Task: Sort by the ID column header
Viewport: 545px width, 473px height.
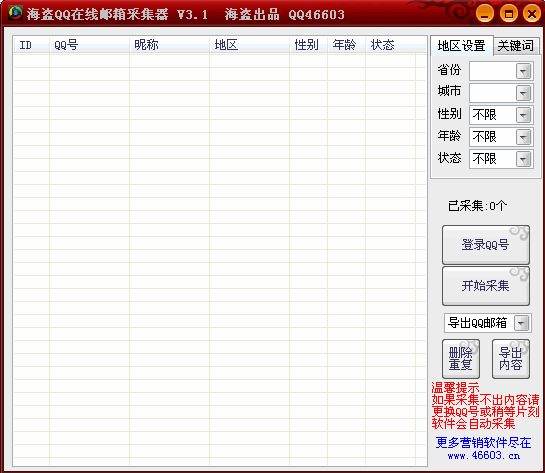Action: [31, 45]
